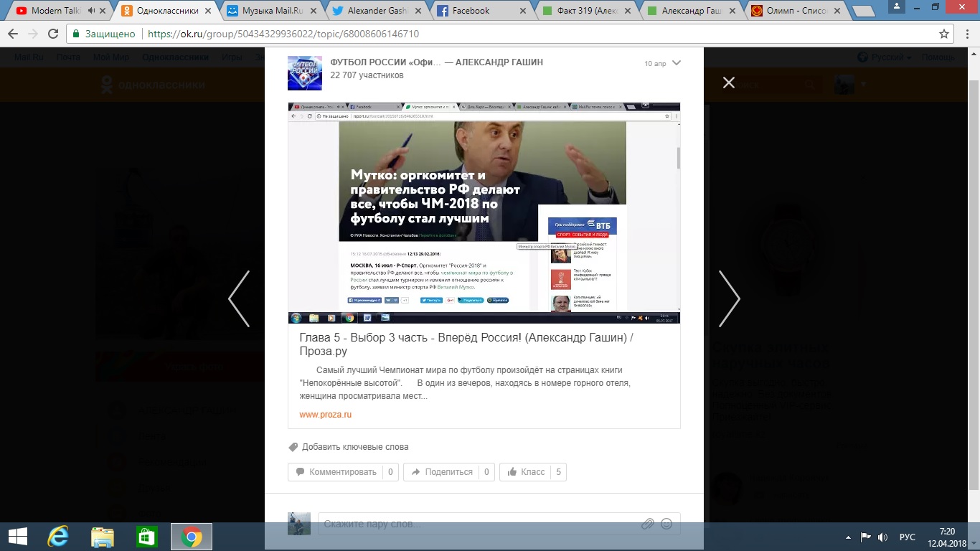Open the Глава 5 - Выбор 3 часть link
The height and width of the screenshot is (551, 980).
(x=466, y=344)
